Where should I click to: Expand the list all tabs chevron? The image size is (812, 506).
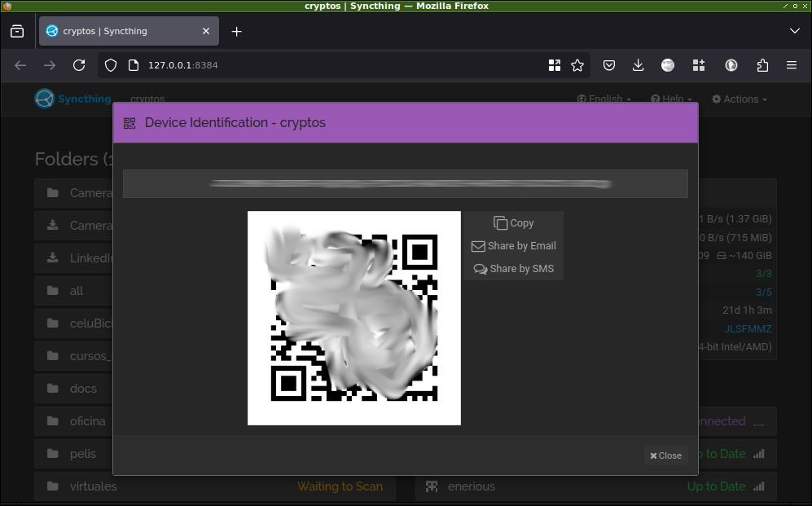point(795,31)
